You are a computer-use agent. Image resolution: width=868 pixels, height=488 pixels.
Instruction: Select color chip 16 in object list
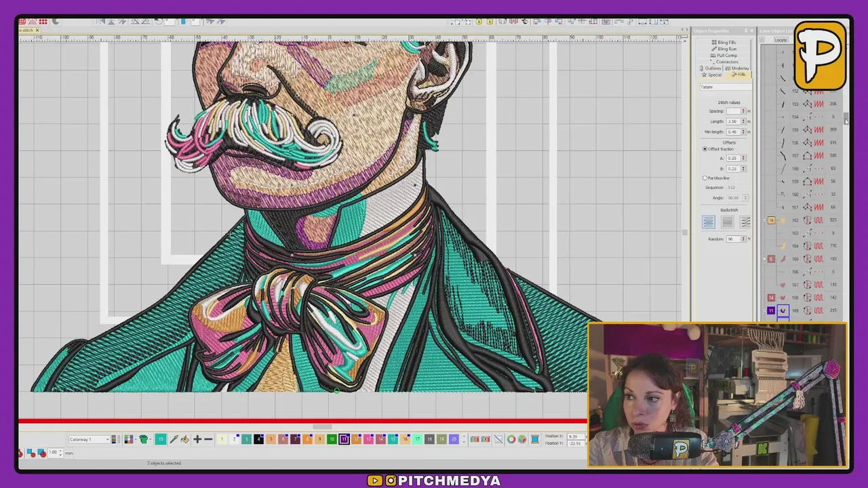click(772, 220)
